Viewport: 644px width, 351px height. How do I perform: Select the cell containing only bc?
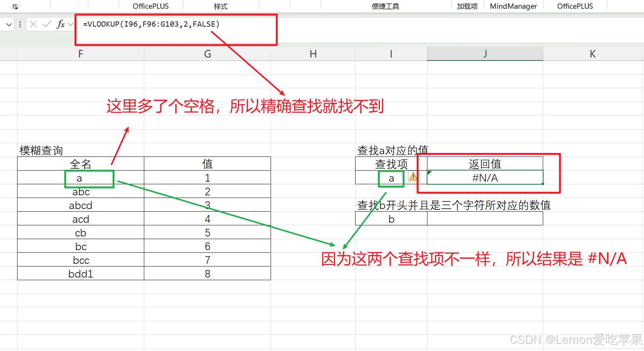(x=81, y=246)
